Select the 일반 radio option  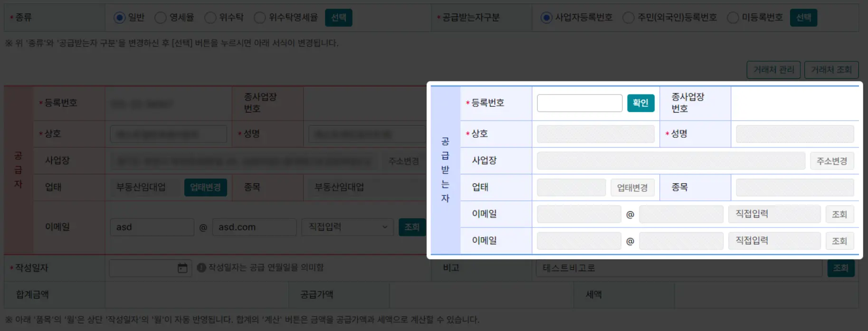(x=119, y=18)
